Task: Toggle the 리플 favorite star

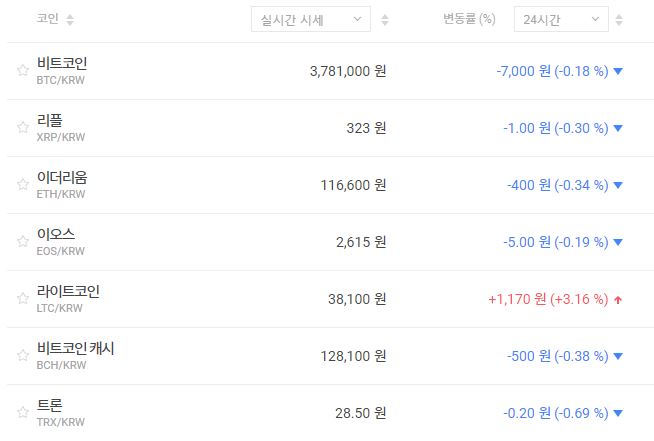Action: pos(22,127)
